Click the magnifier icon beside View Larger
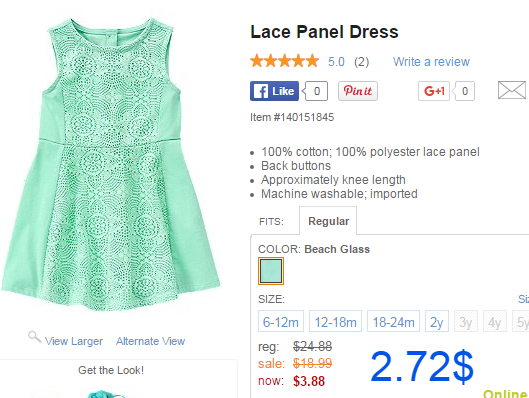The image size is (529, 398). pyautogui.click(x=34, y=337)
